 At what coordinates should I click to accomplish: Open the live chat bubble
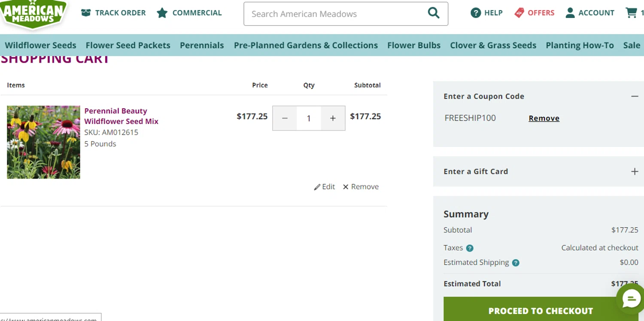(x=630, y=299)
